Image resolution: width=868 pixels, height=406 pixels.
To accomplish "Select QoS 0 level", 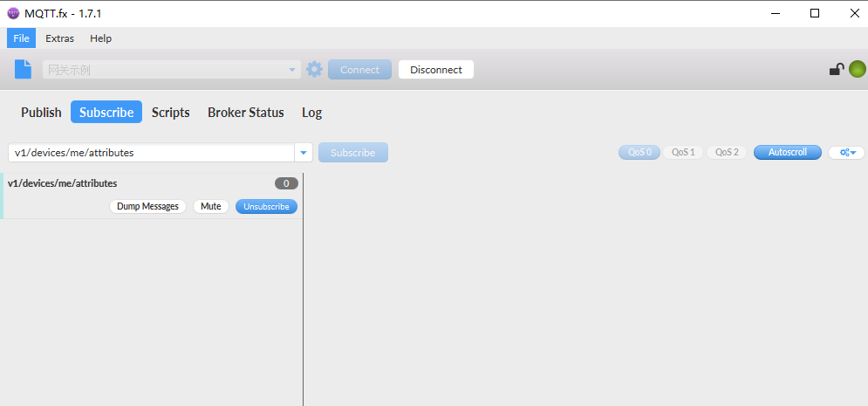I will (639, 152).
